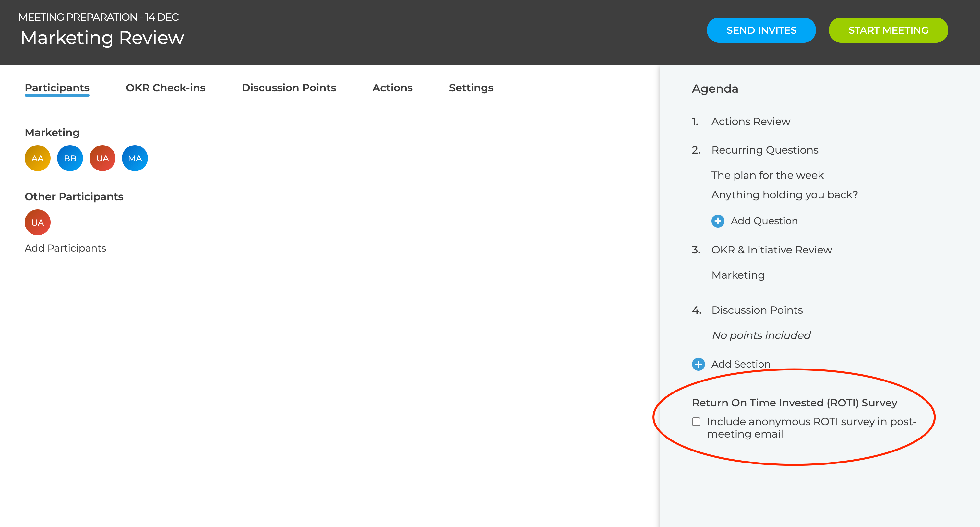This screenshot has height=527, width=980.
Task: Click the AA participant avatar
Action: click(x=37, y=158)
